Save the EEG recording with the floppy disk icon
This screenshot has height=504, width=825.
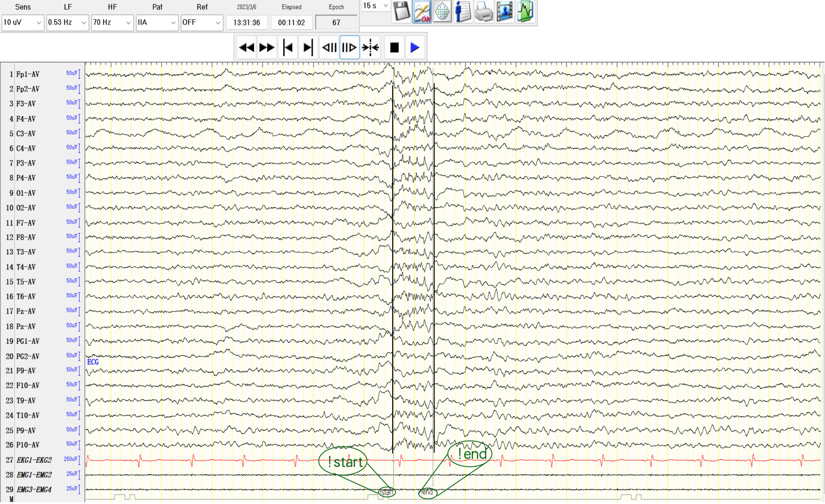402,12
